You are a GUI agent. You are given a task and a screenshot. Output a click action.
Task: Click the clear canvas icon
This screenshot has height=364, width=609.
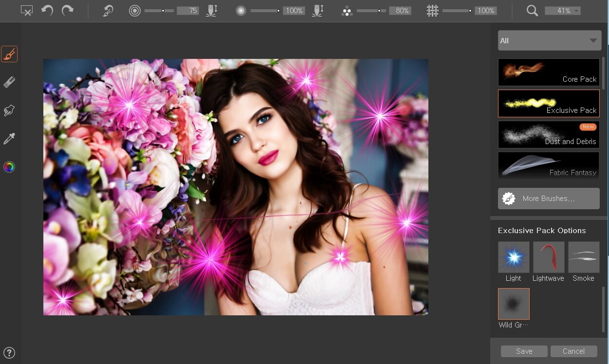coord(27,11)
